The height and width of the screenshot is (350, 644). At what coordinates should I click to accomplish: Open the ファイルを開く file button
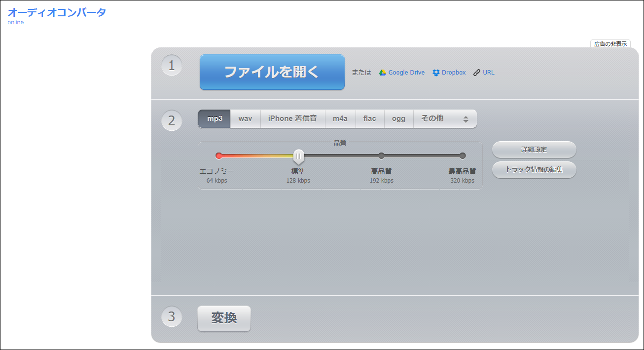coord(272,72)
